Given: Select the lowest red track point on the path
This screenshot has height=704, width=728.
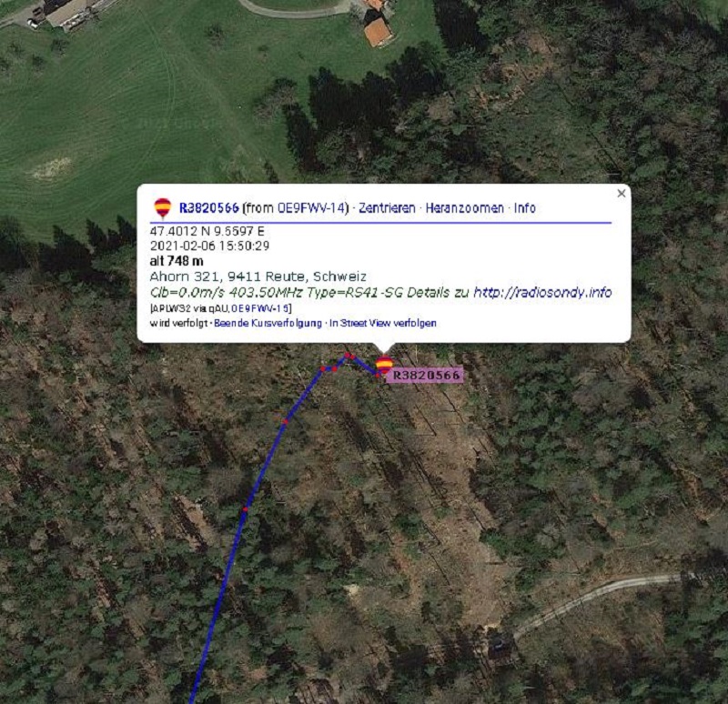Looking at the screenshot, I should (x=245, y=509).
